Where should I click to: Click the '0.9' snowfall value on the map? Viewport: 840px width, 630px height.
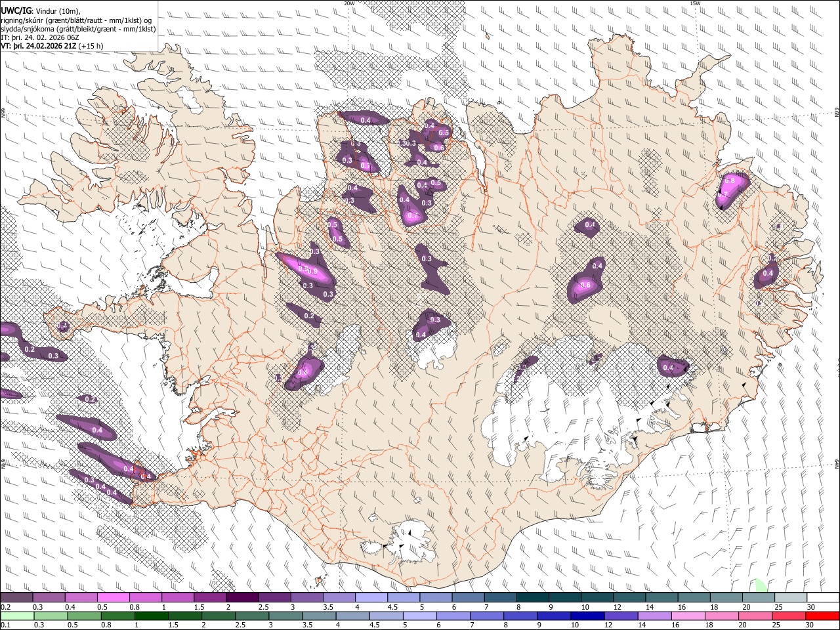(312, 271)
